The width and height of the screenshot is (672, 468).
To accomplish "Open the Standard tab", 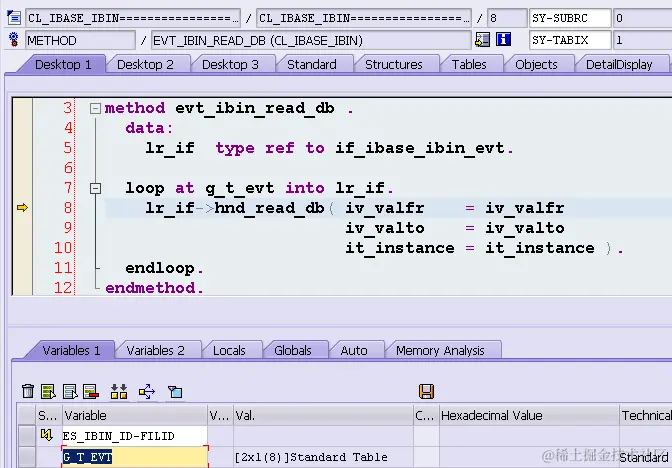I will (312, 65).
